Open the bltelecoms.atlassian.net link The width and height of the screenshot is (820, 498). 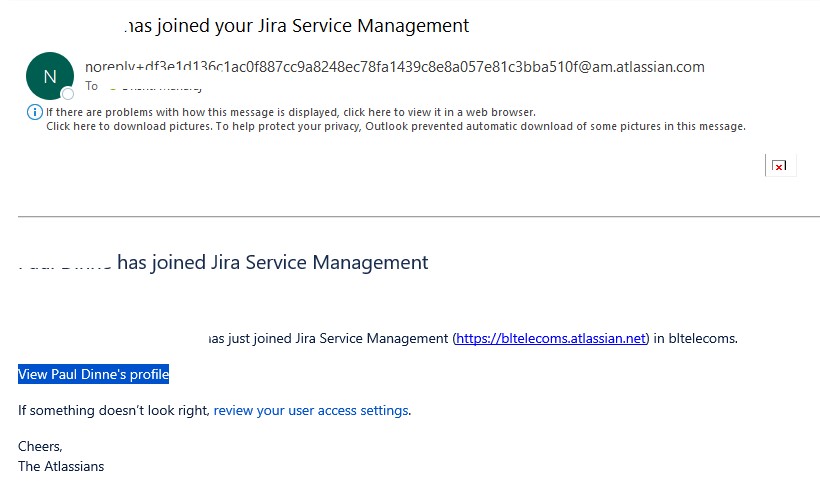point(551,338)
